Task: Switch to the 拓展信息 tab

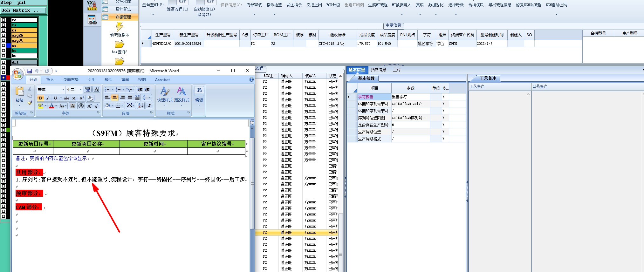Action: pos(378,70)
